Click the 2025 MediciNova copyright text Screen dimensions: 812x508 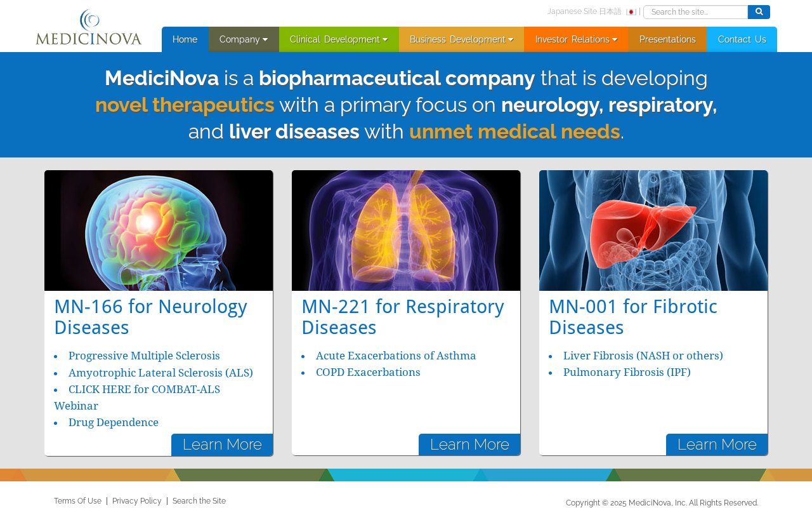click(662, 503)
